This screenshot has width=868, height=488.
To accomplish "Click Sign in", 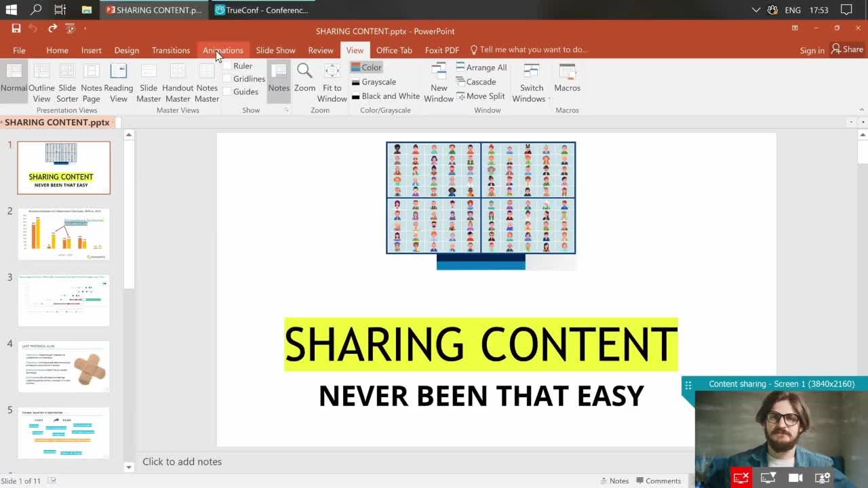I will (x=812, y=50).
